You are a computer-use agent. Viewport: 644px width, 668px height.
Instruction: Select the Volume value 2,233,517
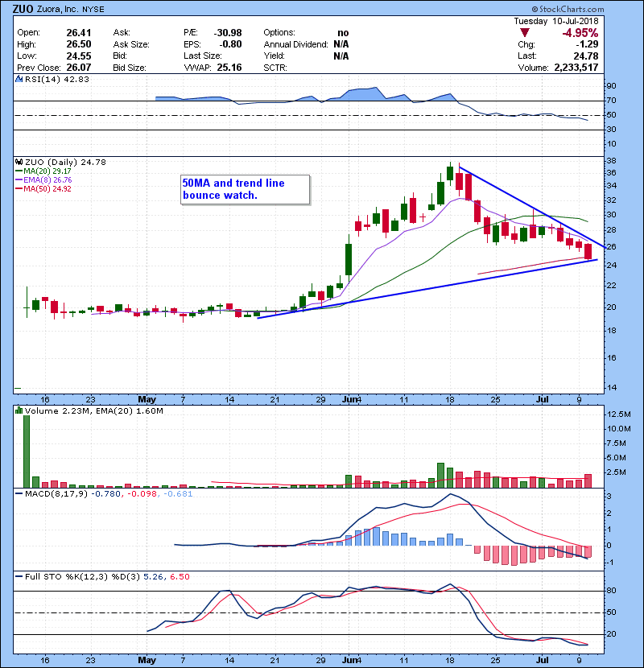576,68
